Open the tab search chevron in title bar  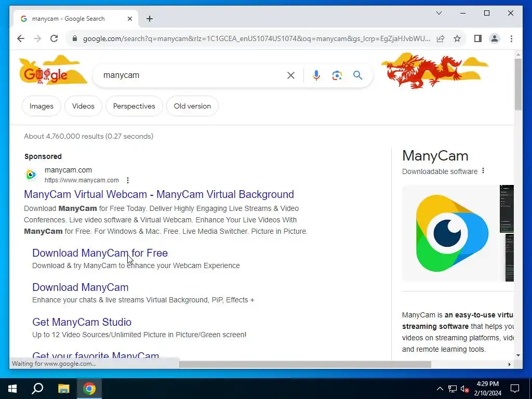439,13
